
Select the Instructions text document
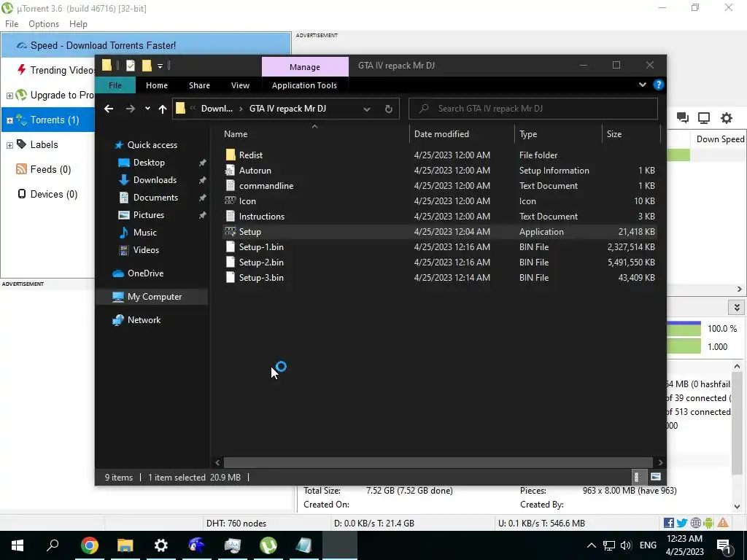[262, 216]
